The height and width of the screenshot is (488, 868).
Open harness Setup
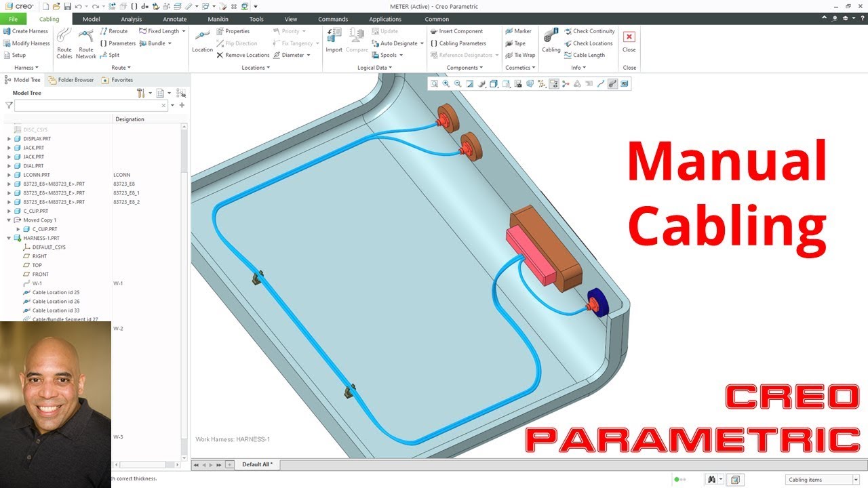(14, 56)
